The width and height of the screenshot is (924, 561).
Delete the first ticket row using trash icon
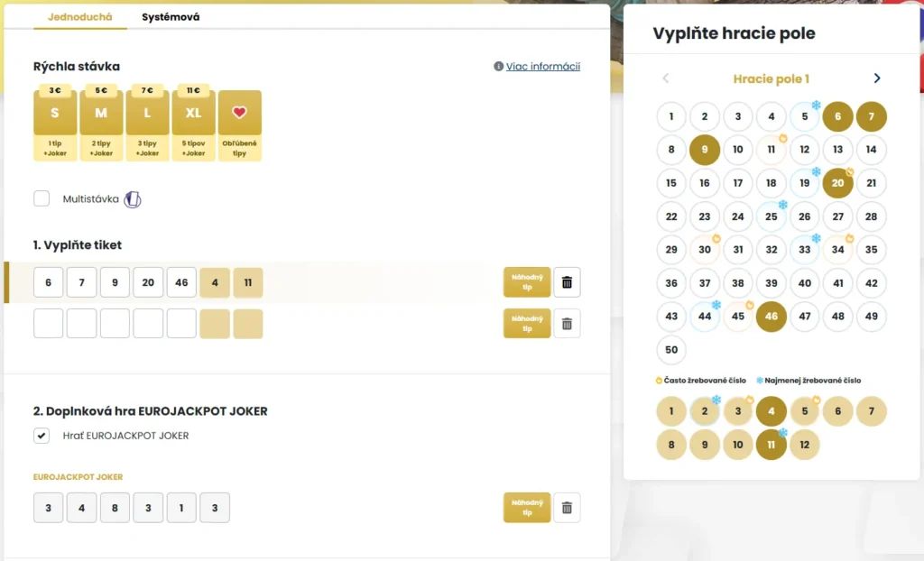(567, 282)
